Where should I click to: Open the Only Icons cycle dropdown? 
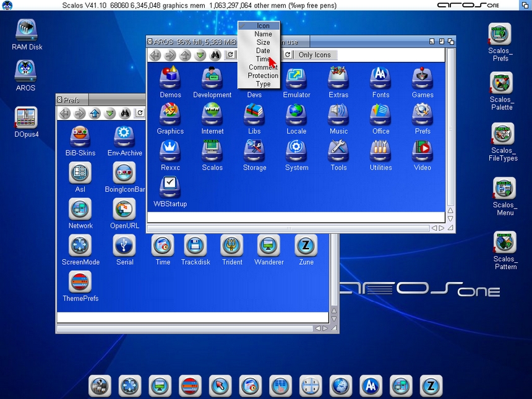coord(315,55)
